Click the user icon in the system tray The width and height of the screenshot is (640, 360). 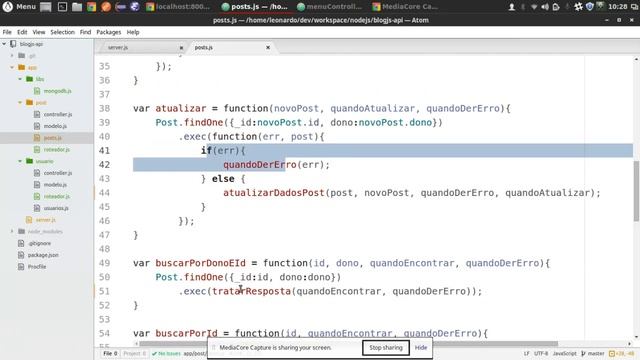[x=511, y=7]
